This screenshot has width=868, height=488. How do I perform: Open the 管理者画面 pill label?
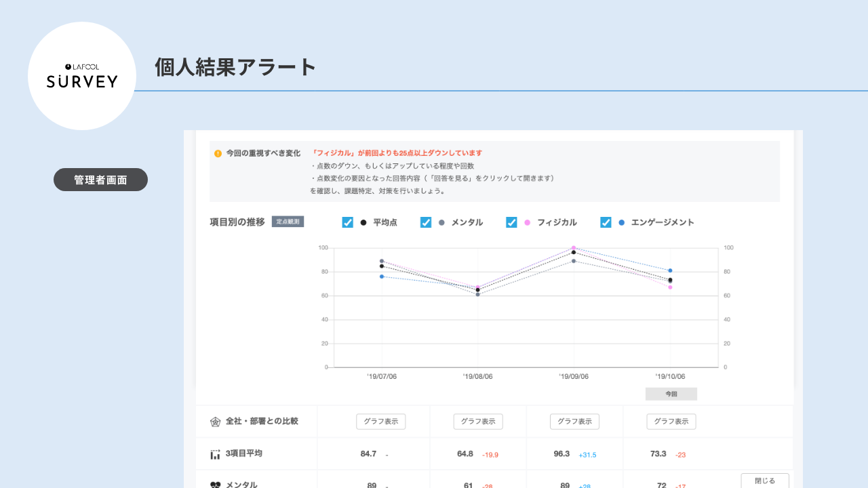click(x=100, y=180)
